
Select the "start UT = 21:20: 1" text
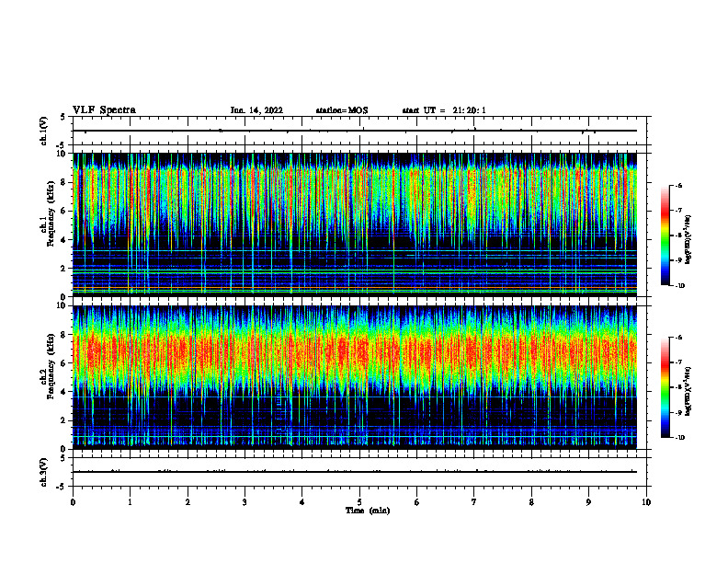(444, 110)
